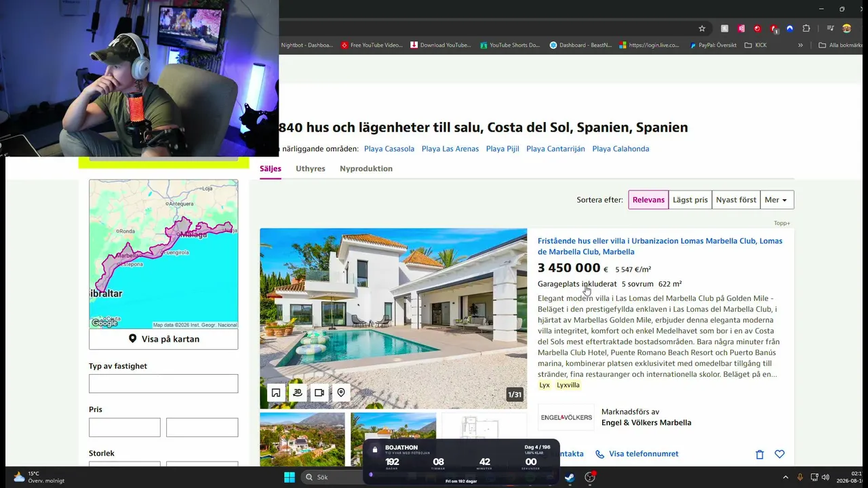This screenshot has width=868, height=488.
Task: Bookmark this page with the star icon
Action: tap(702, 28)
